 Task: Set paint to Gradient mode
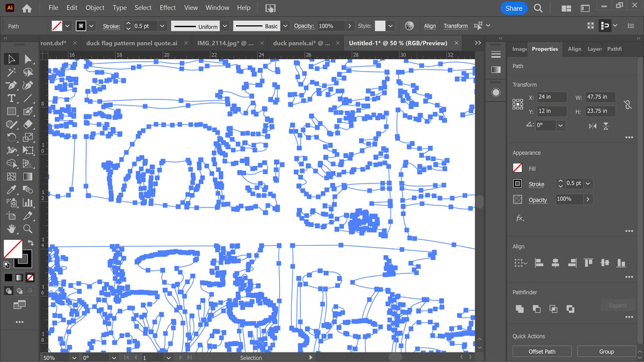tap(19, 278)
